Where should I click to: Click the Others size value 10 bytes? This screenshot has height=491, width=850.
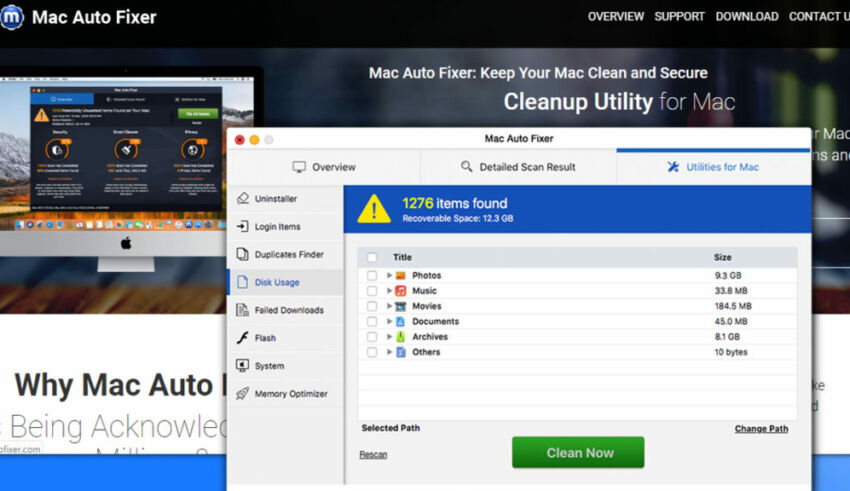click(731, 352)
